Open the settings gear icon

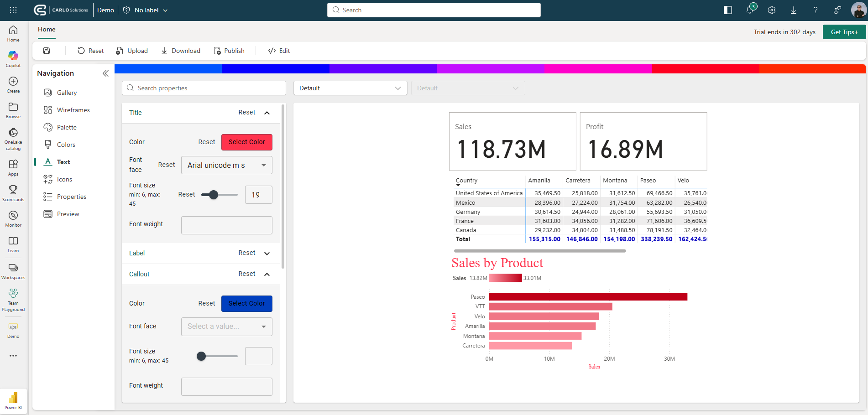pos(771,10)
